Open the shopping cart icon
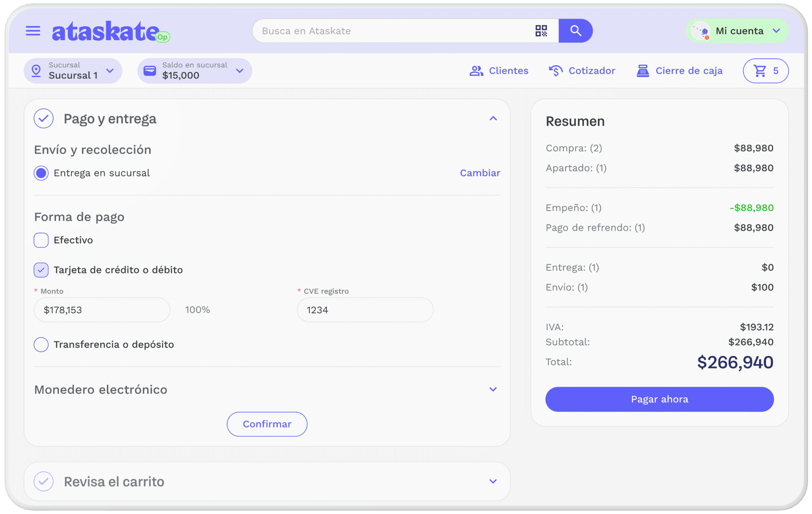The height and width of the screenshot is (514, 812). click(760, 71)
